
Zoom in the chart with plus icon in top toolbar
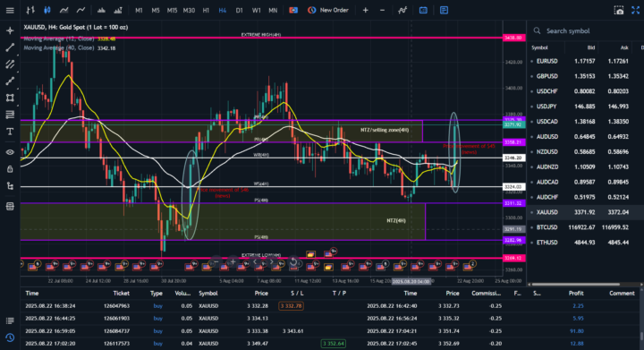click(365, 10)
